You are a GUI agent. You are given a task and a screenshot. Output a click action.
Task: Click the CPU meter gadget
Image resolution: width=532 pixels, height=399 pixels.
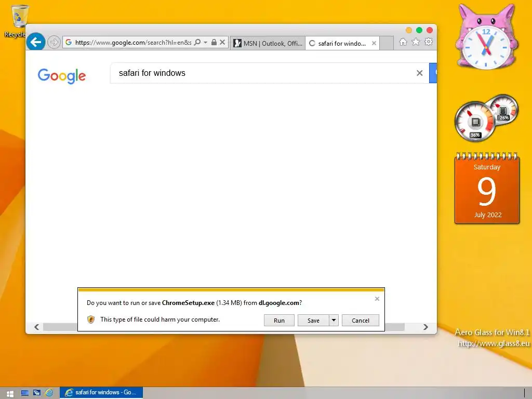tap(475, 122)
